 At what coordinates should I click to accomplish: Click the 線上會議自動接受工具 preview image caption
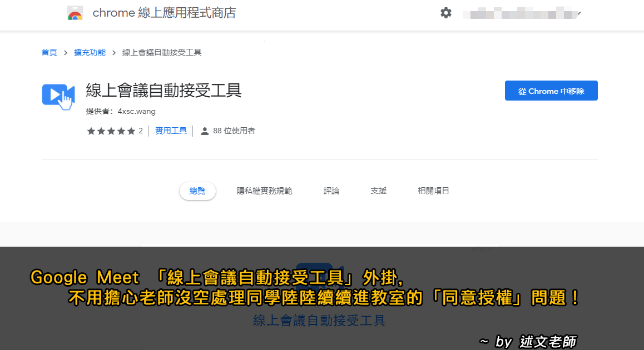(319, 321)
